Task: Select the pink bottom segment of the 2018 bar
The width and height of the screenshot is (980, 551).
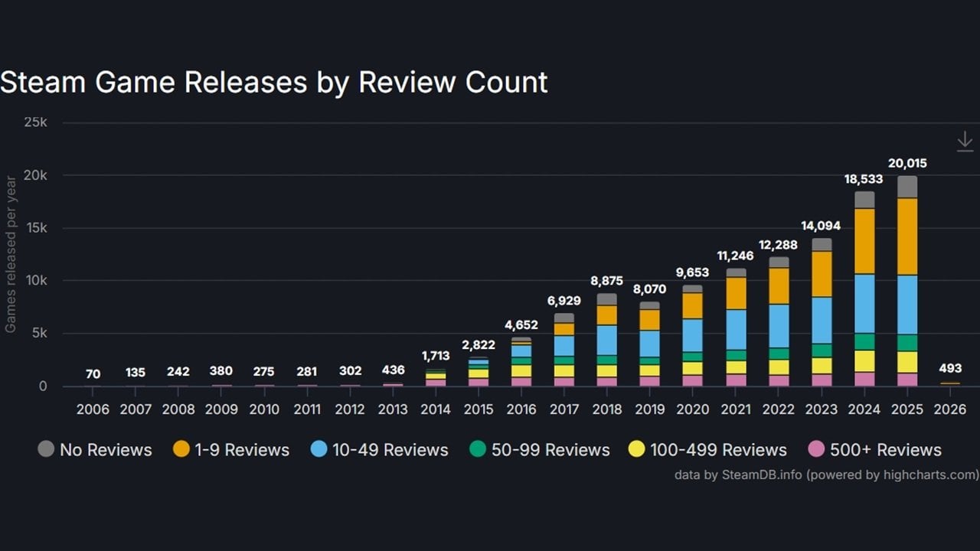Action: point(607,381)
